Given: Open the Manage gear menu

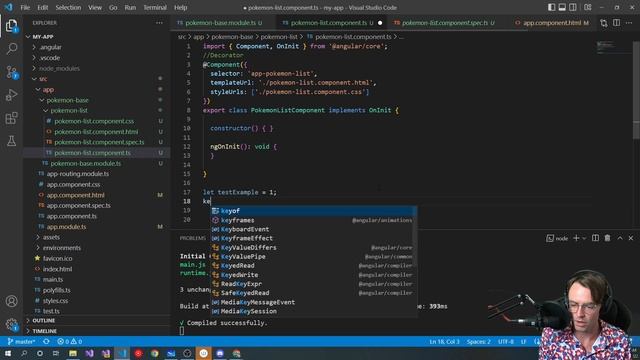Looking at the screenshot, I should 11,324.
